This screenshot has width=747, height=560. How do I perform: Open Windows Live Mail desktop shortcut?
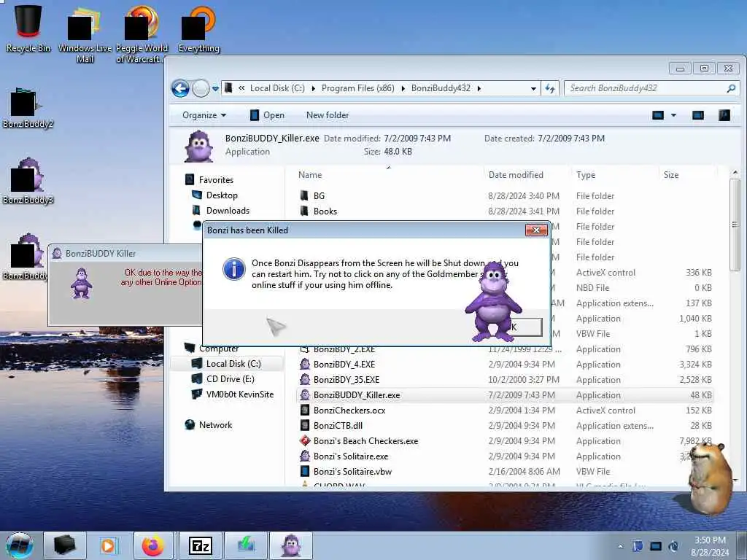click(x=85, y=34)
